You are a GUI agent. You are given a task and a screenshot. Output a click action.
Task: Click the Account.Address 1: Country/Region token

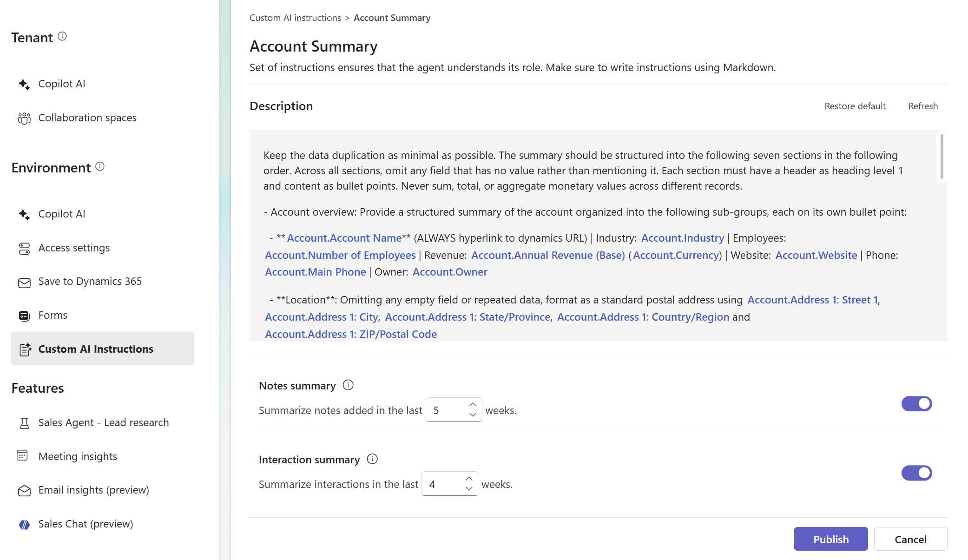[643, 317]
